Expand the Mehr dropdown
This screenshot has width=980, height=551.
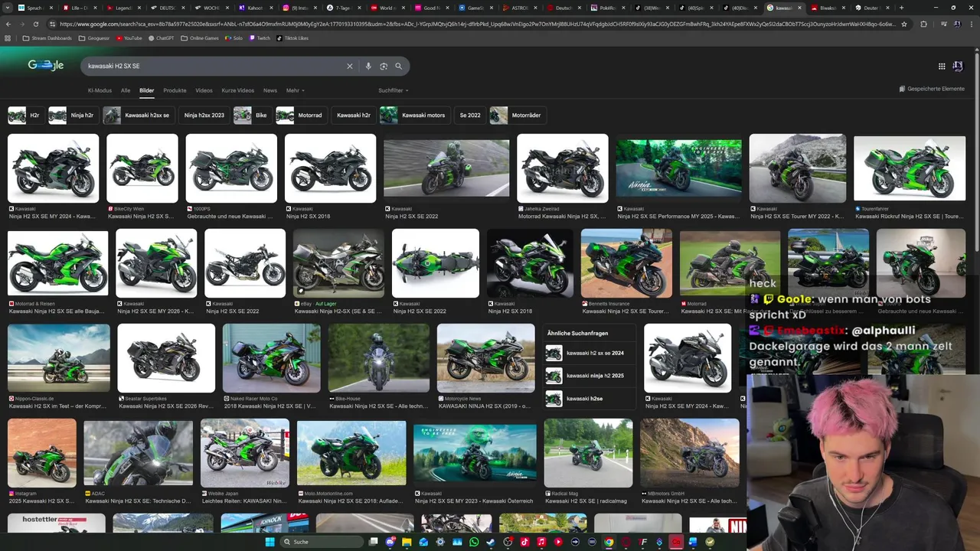[x=294, y=90]
